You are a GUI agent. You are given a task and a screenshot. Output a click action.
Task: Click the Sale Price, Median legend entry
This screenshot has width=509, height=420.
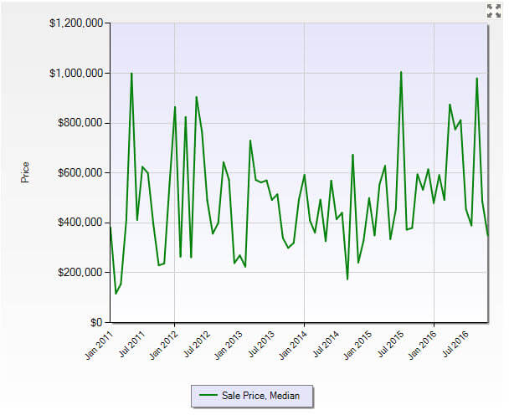tap(252, 396)
